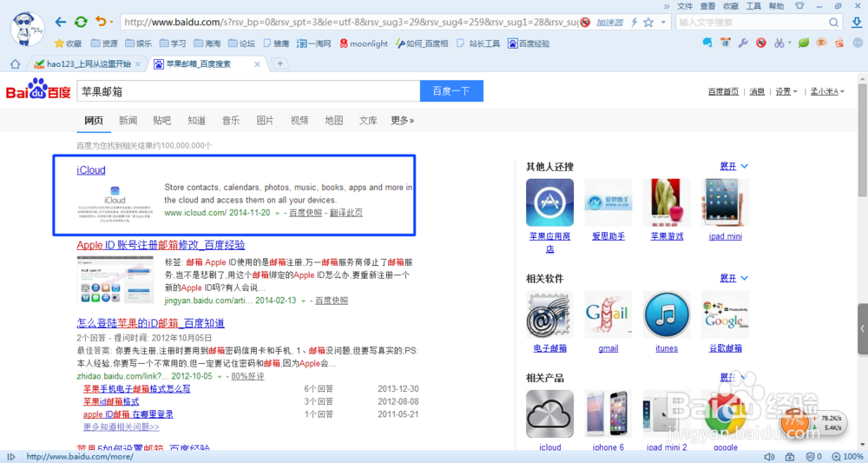The height and width of the screenshot is (463, 868).
Task: Click the green leaf icon in toolbar
Action: (803, 43)
